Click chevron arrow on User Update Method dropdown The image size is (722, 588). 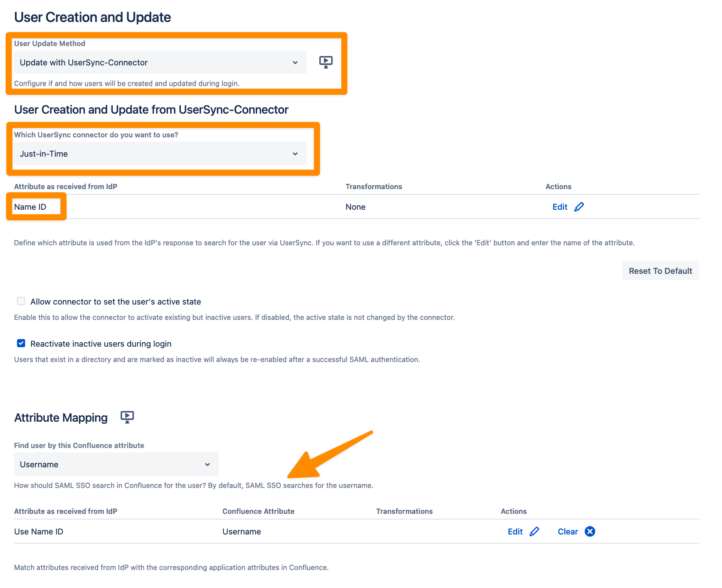coord(295,62)
